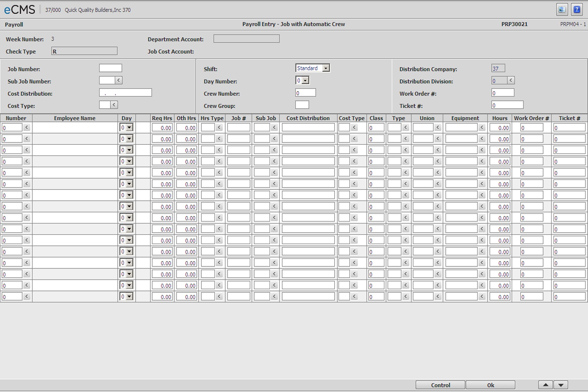This screenshot has height=392, width=588.
Task: Click the Check Type field
Action: [x=84, y=51]
